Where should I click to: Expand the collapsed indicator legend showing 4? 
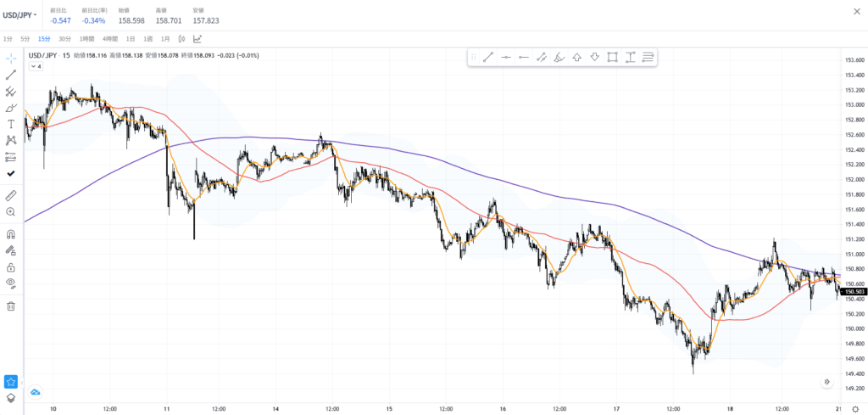(36, 66)
